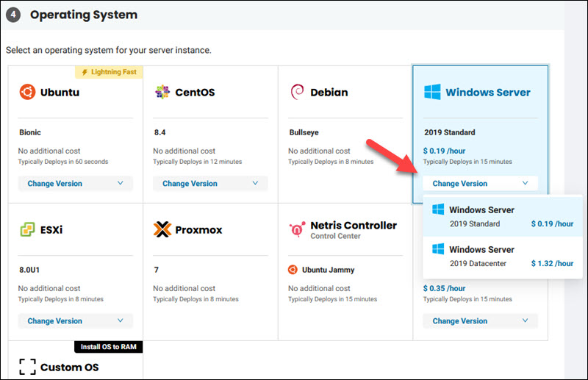Click the Debian card title text
Viewport: 588px width, 380px height.
click(329, 93)
